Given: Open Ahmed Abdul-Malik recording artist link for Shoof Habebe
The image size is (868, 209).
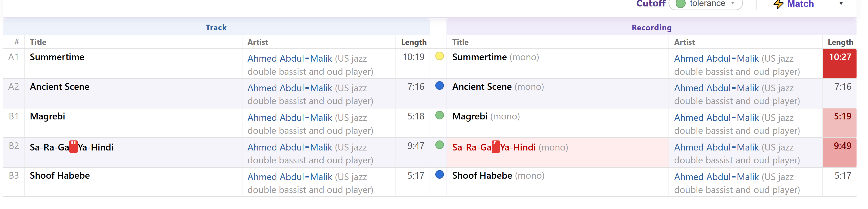Looking at the screenshot, I should click(x=716, y=177).
